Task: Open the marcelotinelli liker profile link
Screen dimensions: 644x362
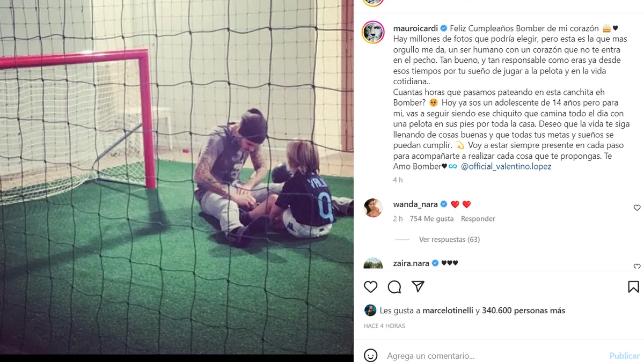Action: point(448,311)
